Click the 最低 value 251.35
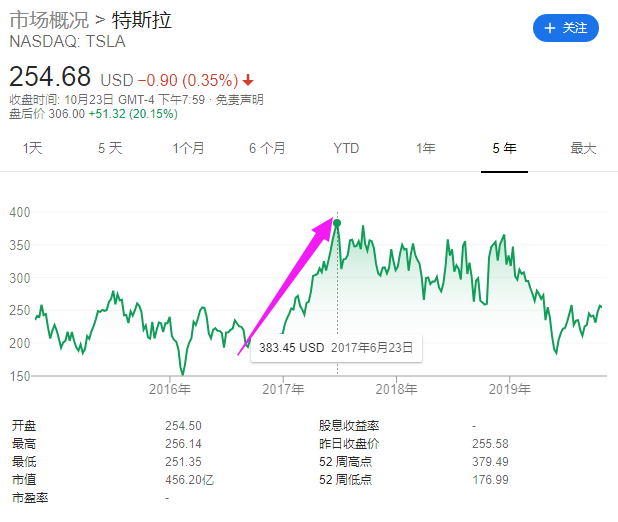 tap(183, 462)
